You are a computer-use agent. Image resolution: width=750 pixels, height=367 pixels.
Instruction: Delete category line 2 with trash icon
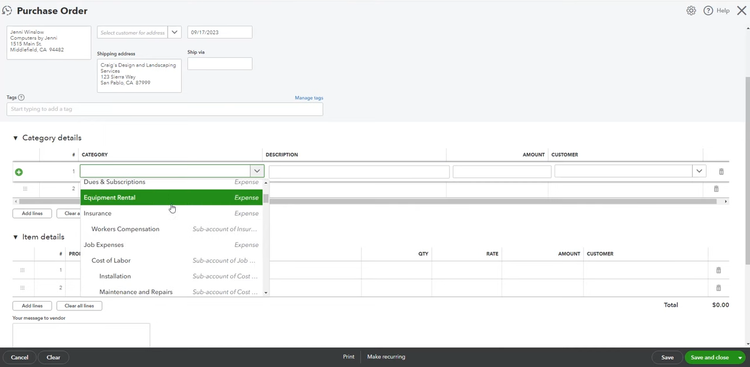pyautogui.click(x=716, y=189)
